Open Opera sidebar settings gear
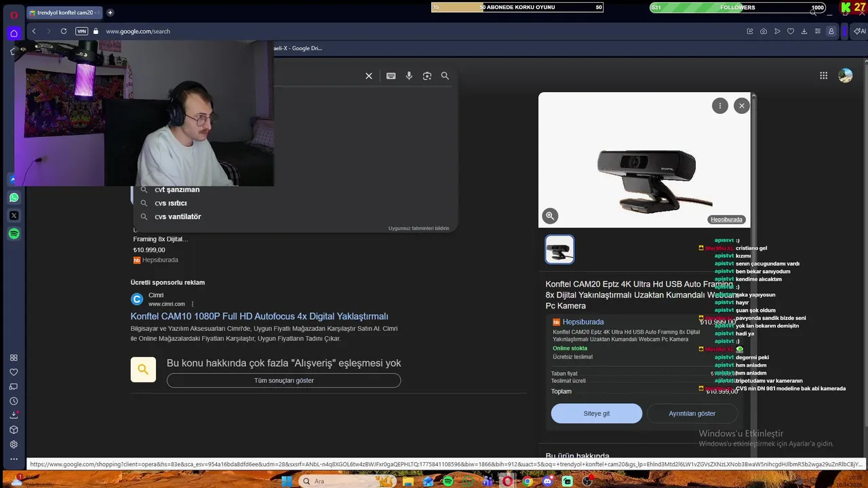The height and width of the screenshot is (488, 868). coord(14,445)
